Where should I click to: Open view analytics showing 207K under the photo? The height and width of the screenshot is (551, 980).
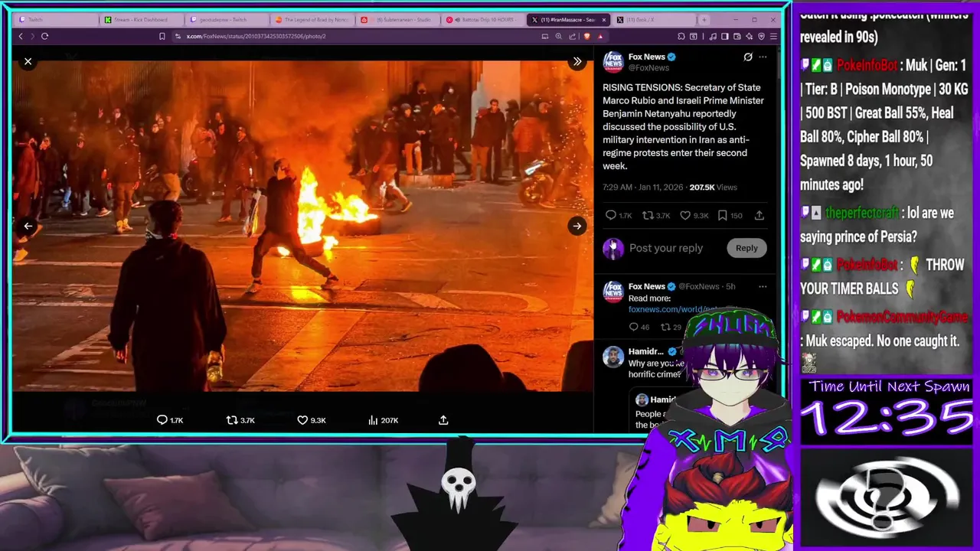pos(383,420)
